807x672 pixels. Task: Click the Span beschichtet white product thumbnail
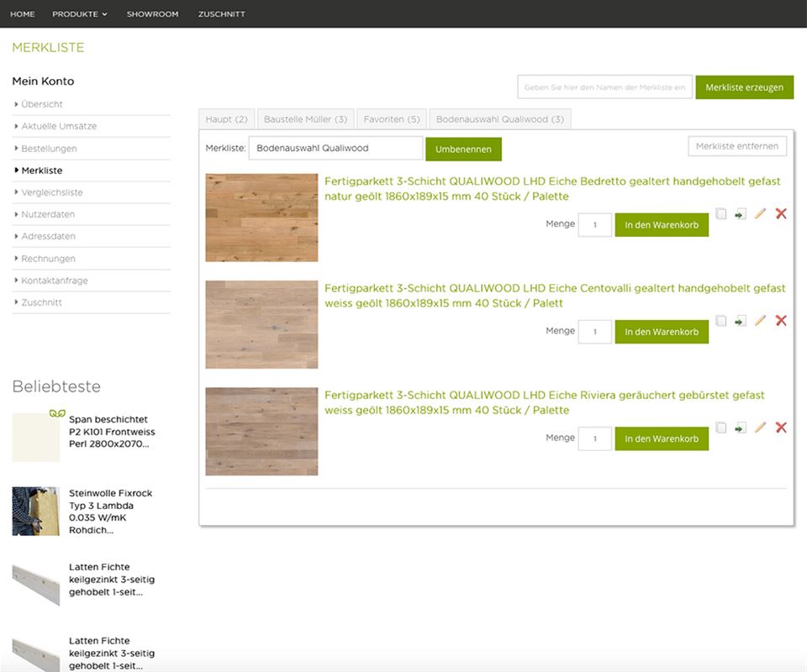(36, 437)
